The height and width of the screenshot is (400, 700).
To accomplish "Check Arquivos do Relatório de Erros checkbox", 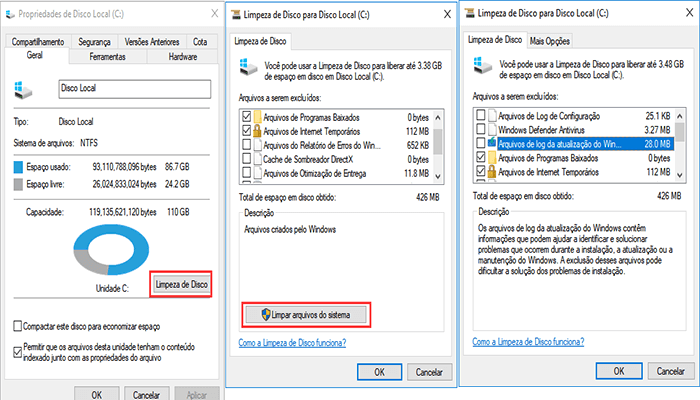I will [246, 145].
